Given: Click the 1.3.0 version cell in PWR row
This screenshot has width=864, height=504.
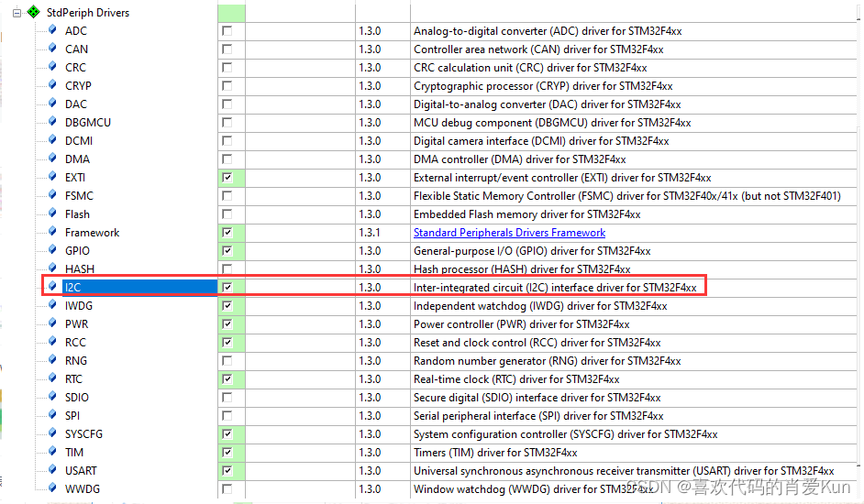Looking at the screenshot, I should [x=382, y=323].
